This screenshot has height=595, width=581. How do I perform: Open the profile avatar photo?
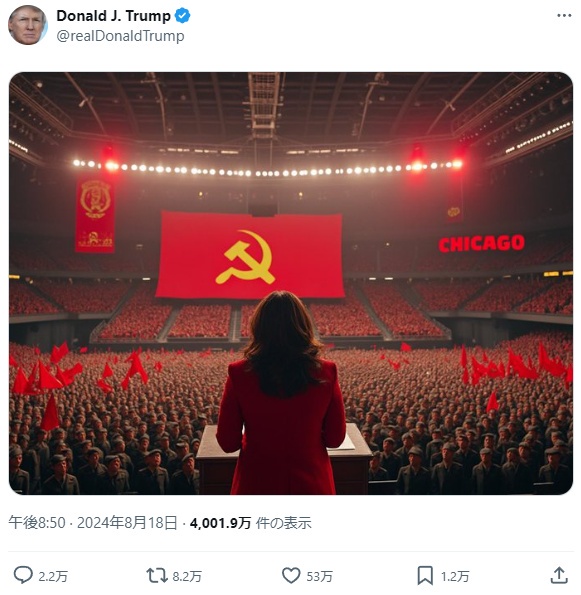click(28, 25)
